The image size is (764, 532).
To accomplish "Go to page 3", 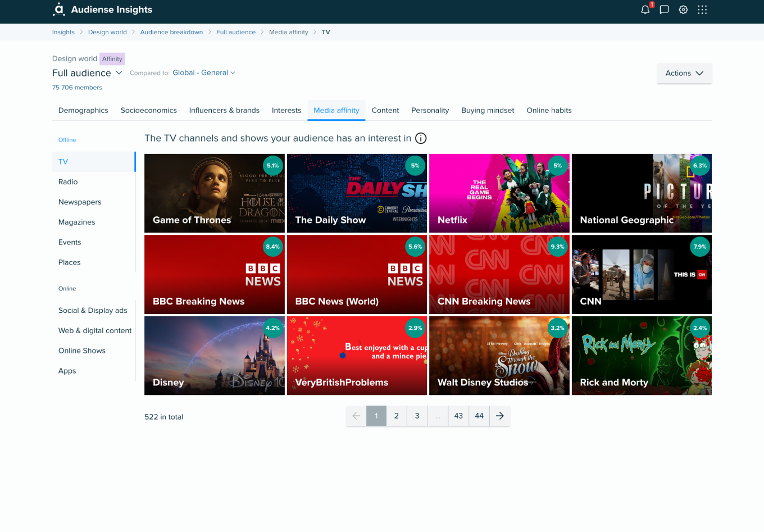I will (417, 416).
